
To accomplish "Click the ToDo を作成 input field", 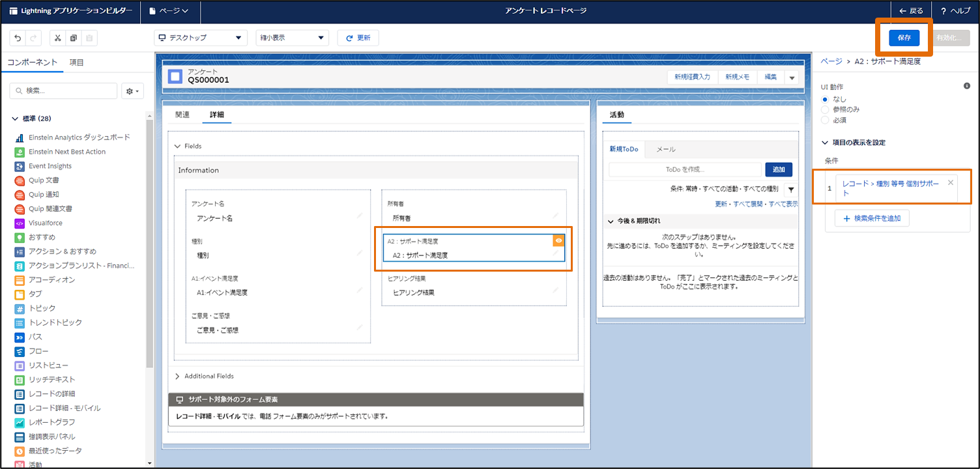I will point(685,169).
